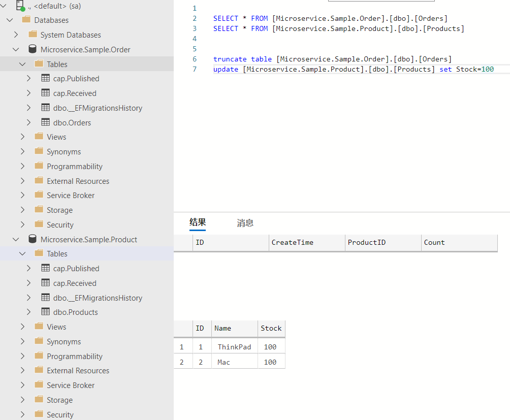This screenshot has height=420, width=510.
Task: Click the top-level Databases folder icon
Action: pyautogui.click(x=26, y=20)
